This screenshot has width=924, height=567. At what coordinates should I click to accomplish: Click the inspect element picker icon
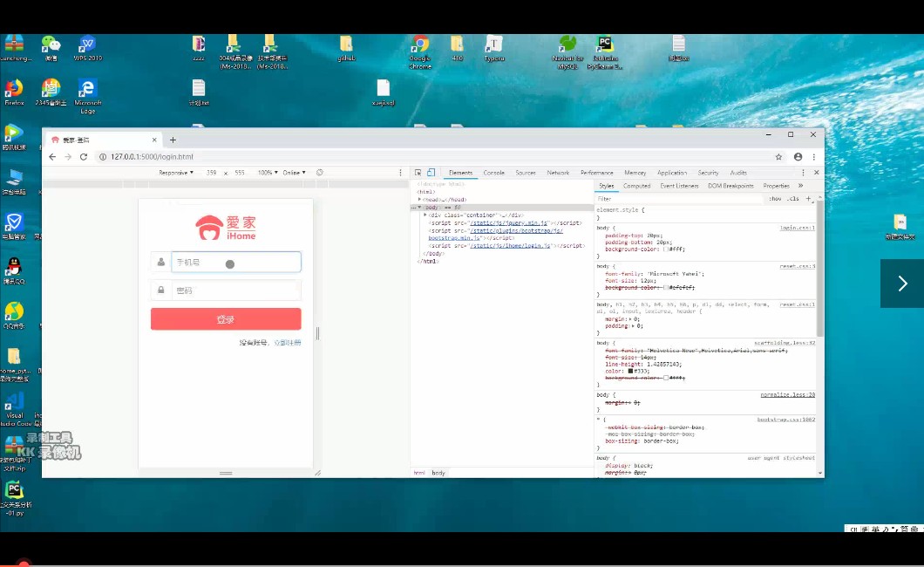[418, 173]
